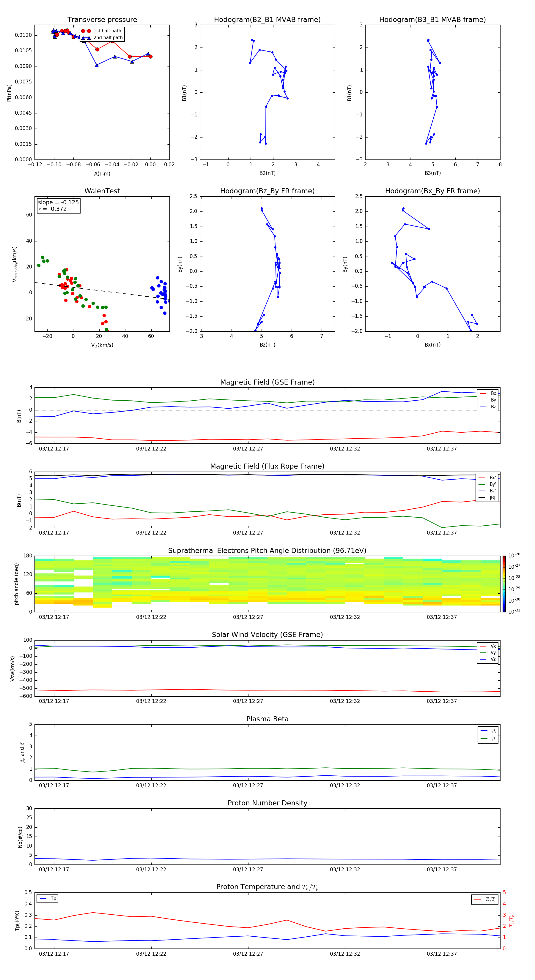Click the 'Hodogram(B2_B1 MVAB frame)' title
Image resolution: width=535 pixels, height=980 pixels.
pyautogui.click(x=267, y=20)
